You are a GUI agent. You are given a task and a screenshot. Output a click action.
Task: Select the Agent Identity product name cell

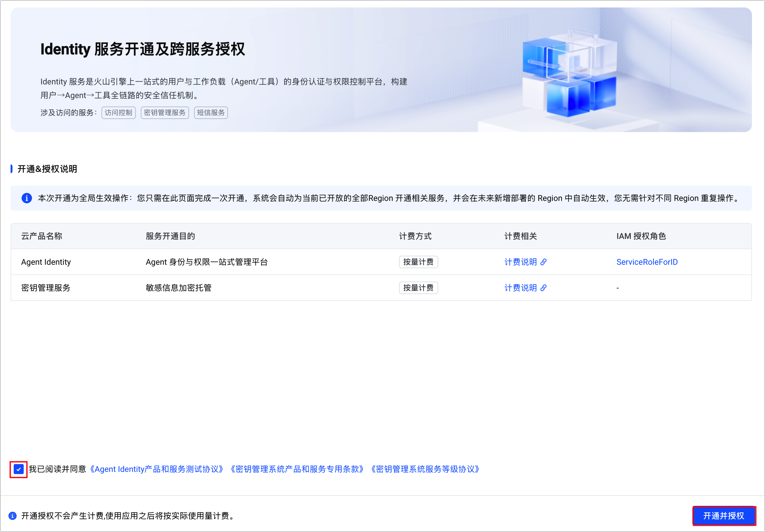coord(46,262)
